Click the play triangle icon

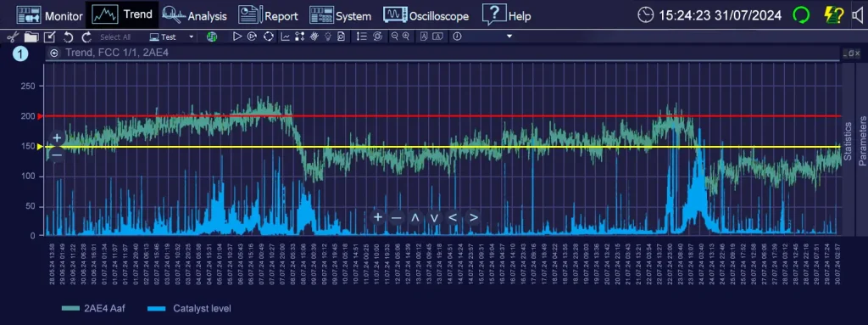pos(237,36)
